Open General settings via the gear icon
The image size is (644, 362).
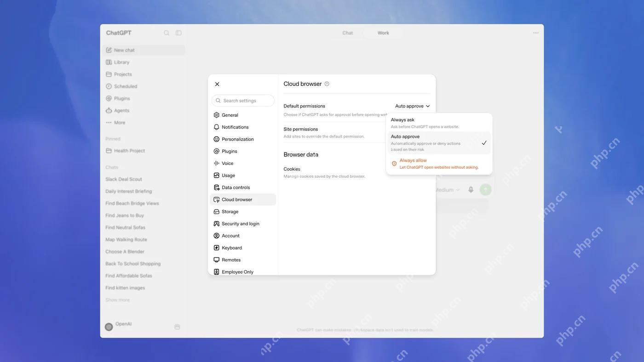click(217, 115)
